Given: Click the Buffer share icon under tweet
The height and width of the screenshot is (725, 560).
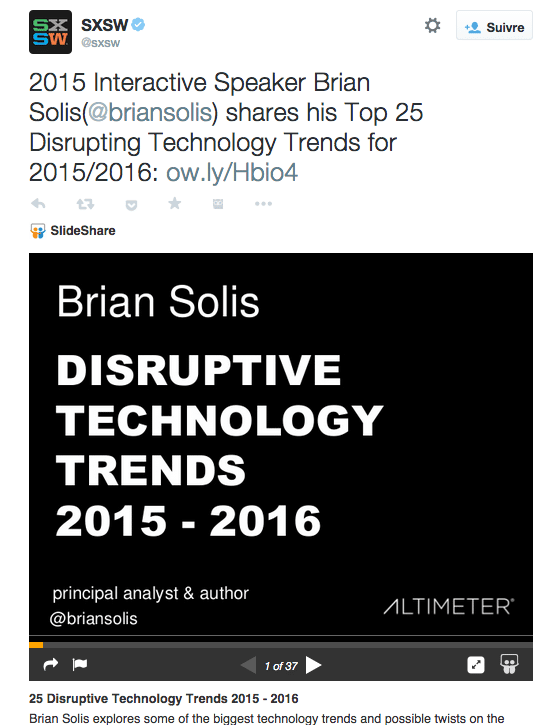Looking at the screenshot, I should (x=218, y=203).
